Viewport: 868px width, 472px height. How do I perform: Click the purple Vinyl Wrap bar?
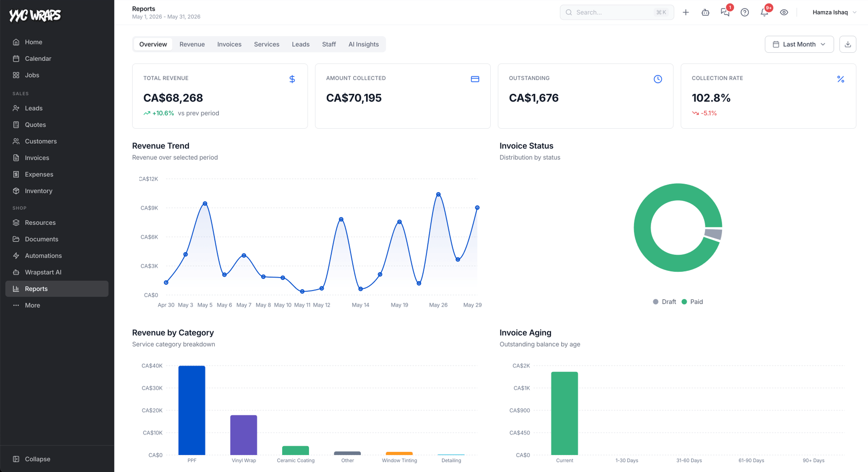244,435
